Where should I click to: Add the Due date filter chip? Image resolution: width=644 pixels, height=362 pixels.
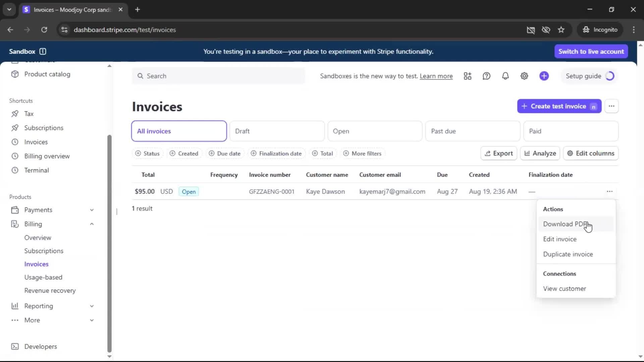[225, 154]
